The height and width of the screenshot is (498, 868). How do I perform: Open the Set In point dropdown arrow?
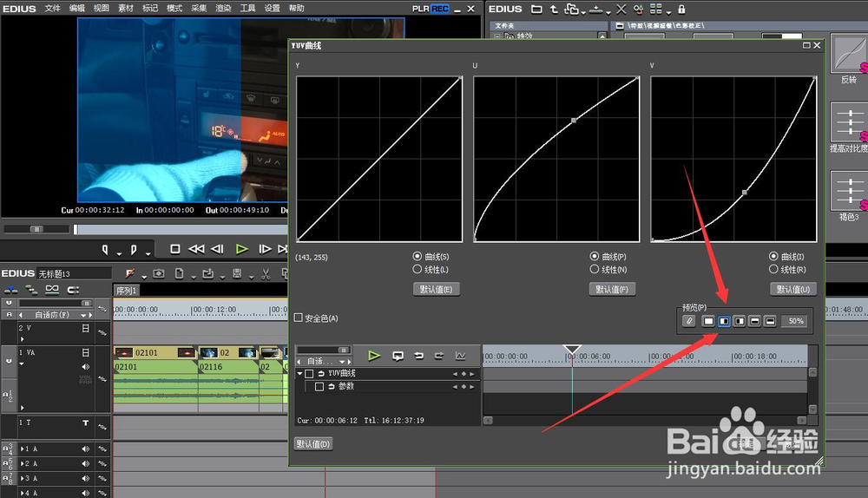118,253
